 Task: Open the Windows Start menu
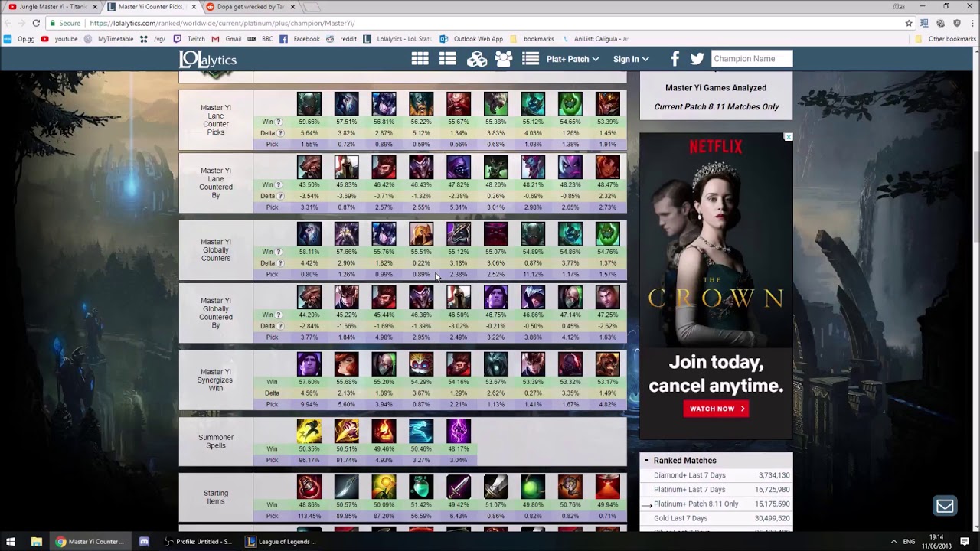pos(11,542)
